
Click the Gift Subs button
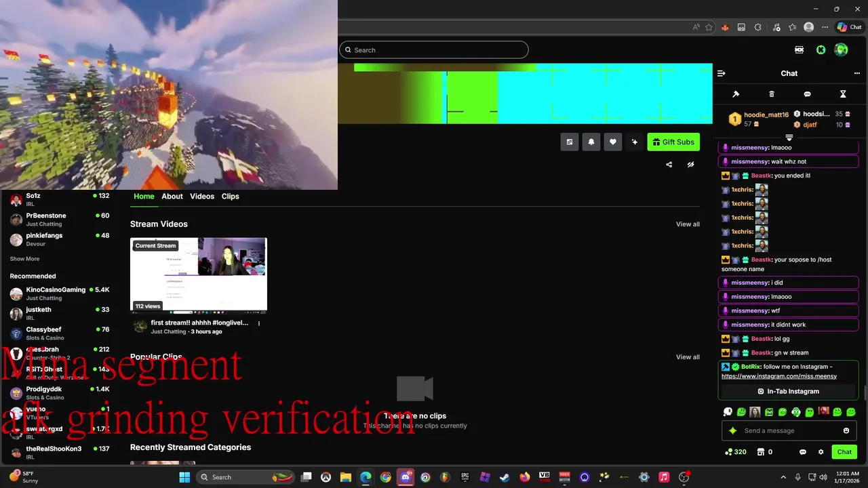[673, 142]
